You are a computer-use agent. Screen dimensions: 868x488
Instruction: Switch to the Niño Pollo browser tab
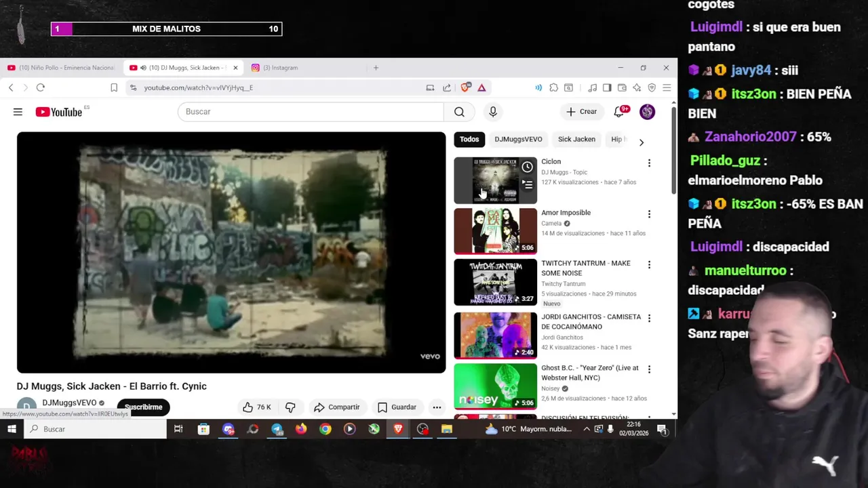[x=61, y=68]
